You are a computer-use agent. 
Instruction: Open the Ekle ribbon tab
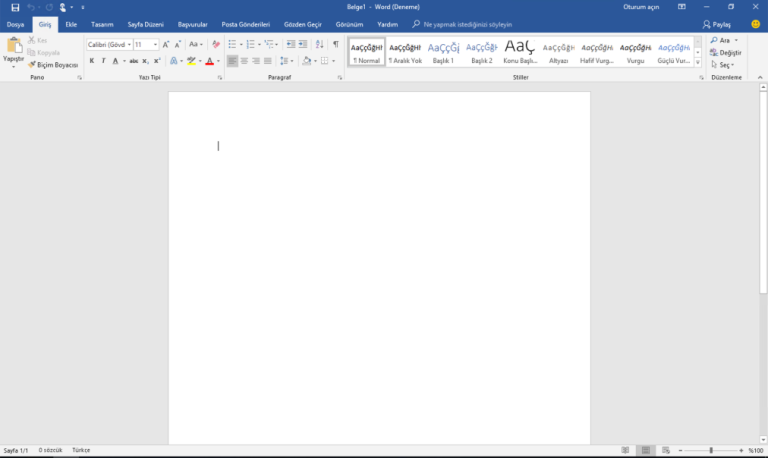(x=71, y=24)
